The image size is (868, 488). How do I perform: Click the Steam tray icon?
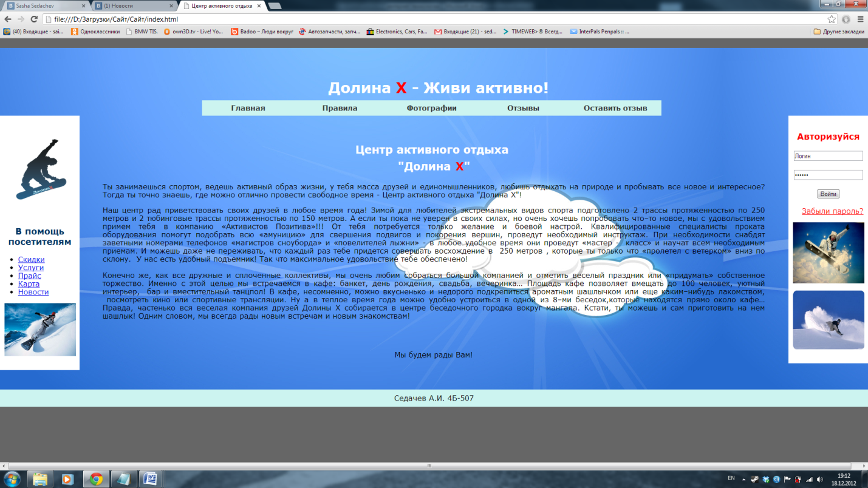[754, 479]
